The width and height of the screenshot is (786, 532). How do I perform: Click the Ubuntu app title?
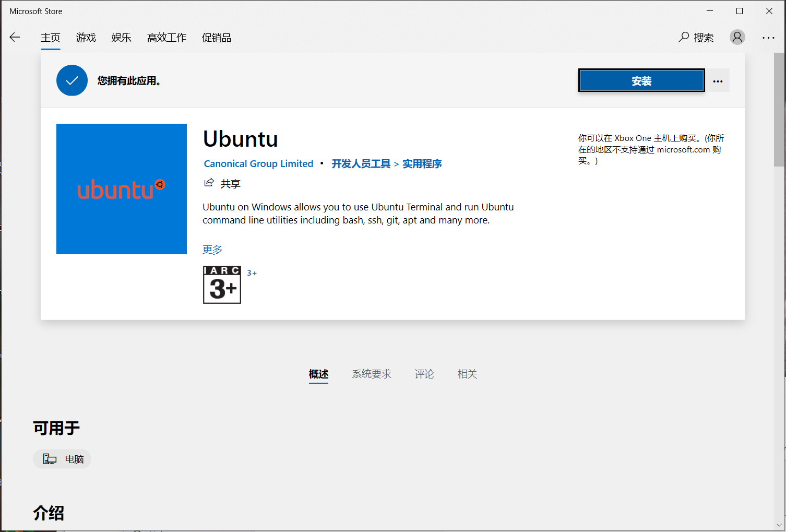point(241,139)
